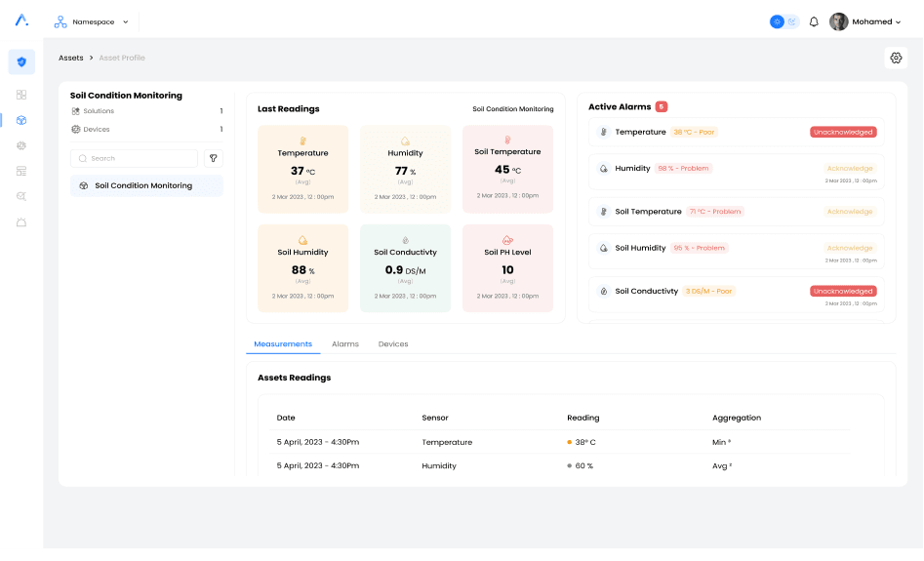Expand the Avg aggregation in Humidity row

coord(722,466)
